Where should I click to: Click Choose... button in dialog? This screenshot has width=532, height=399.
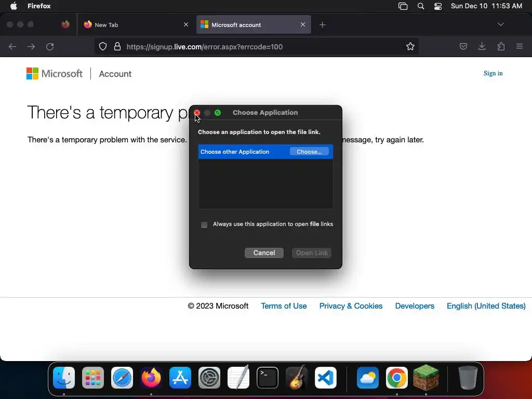pyautogui.click(x=309, y=152)
